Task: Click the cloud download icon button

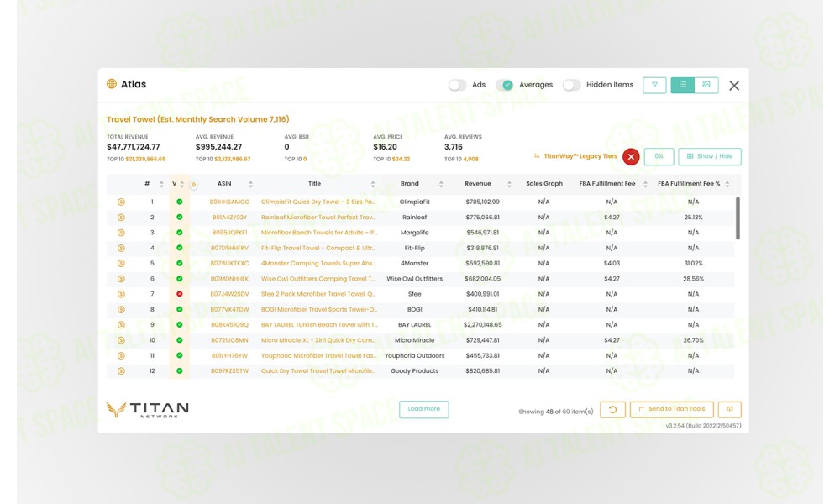Action: [730, 410]
